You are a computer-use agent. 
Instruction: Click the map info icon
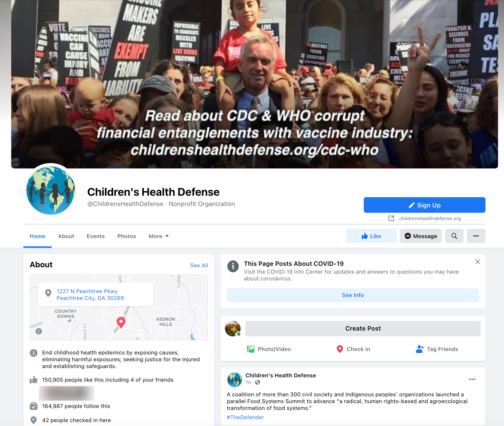click(x=39, y=331)
